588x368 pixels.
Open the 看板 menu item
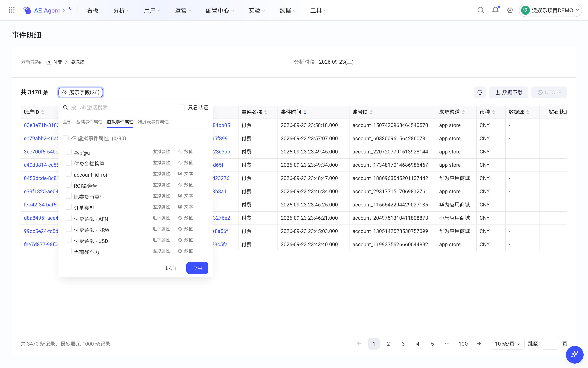coord(93,10)
